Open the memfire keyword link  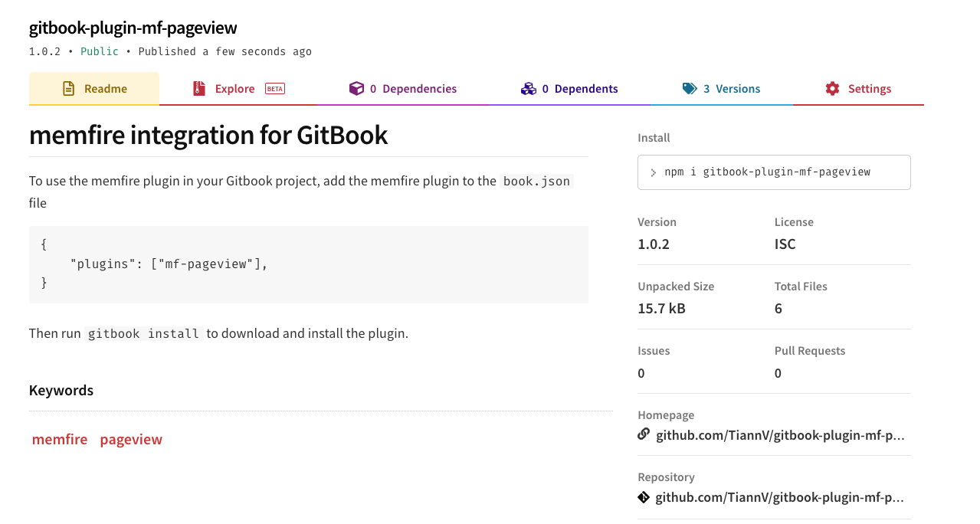[60, 440]
